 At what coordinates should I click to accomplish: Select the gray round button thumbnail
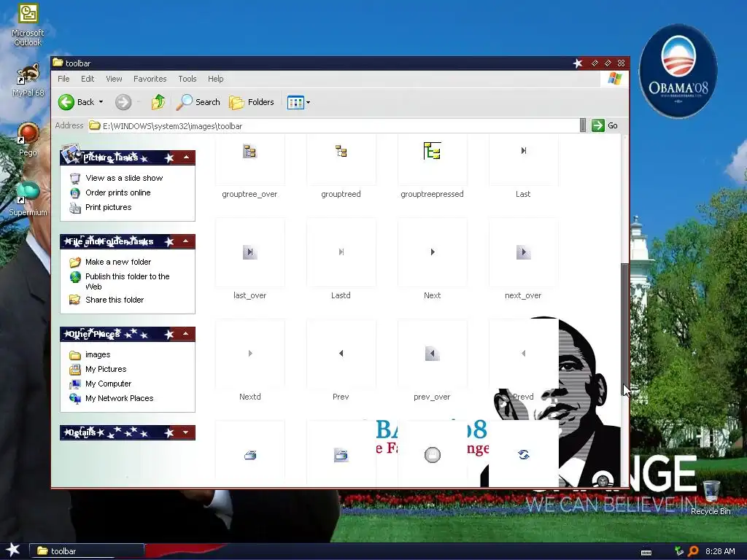click(x=432, y=454)
